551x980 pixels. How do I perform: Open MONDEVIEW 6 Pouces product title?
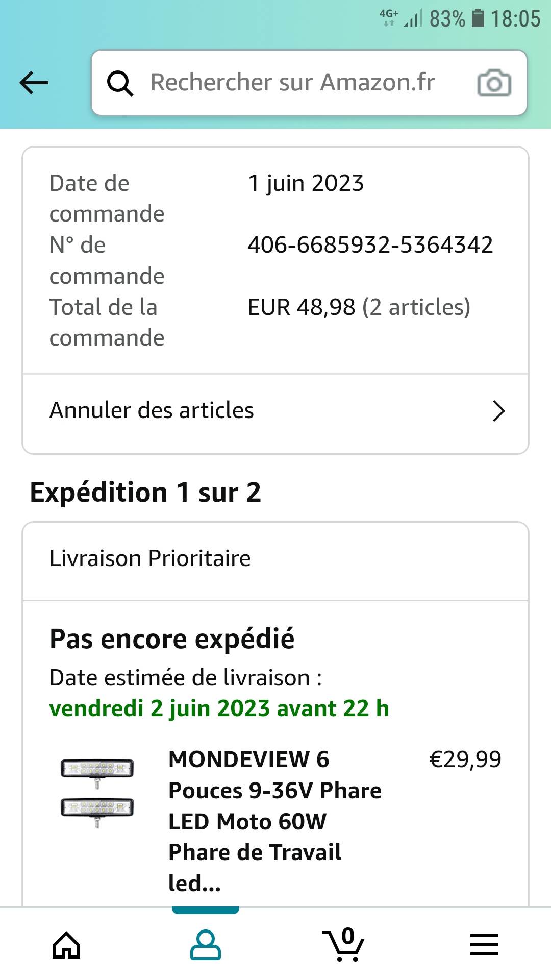(x=274, y=821)
